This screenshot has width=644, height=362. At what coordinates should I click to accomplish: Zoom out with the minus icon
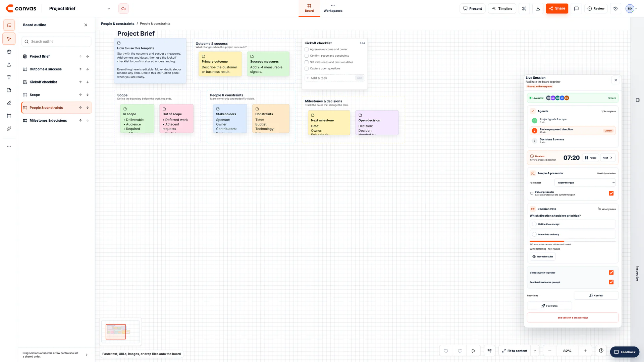pos(550,351)
